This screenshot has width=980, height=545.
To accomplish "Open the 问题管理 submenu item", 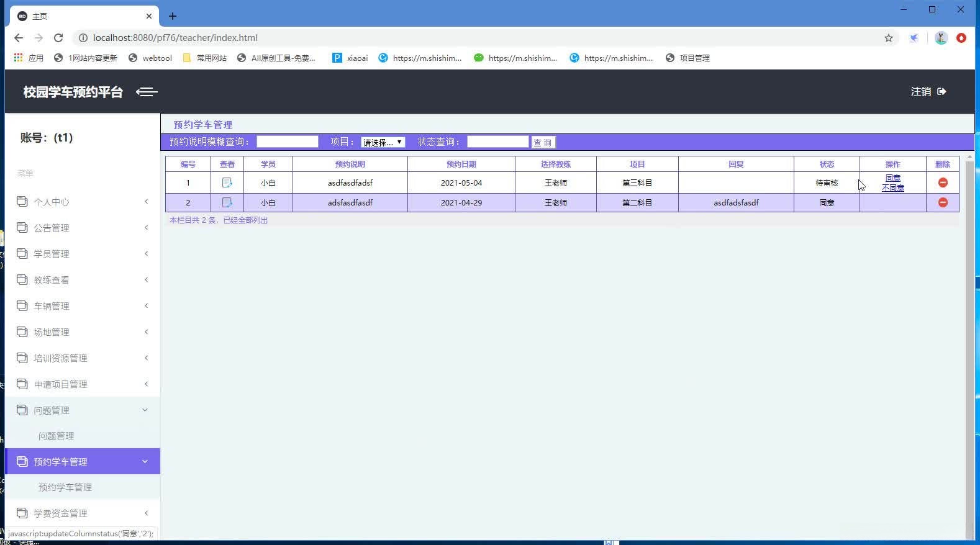I will (x=56, y=436).
